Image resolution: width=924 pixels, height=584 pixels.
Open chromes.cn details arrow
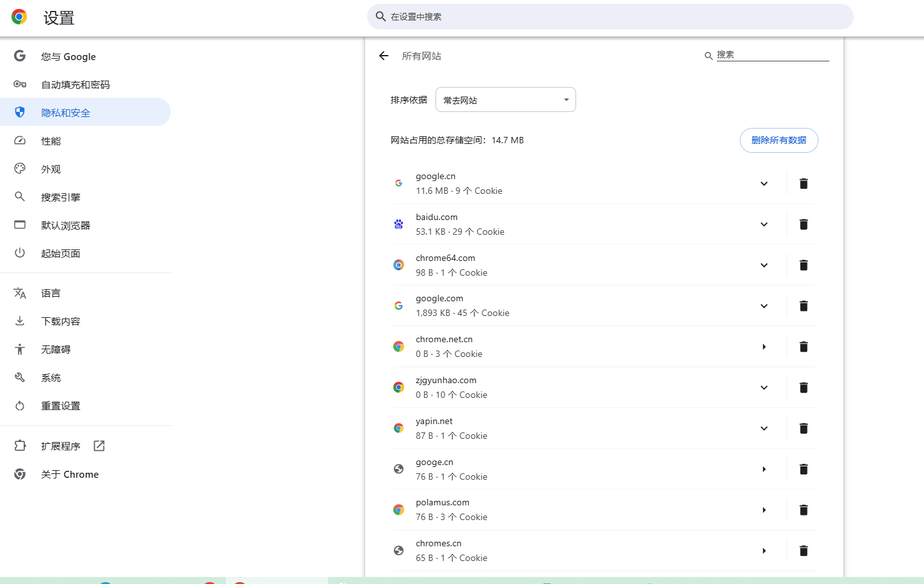(x=764, y=551)
